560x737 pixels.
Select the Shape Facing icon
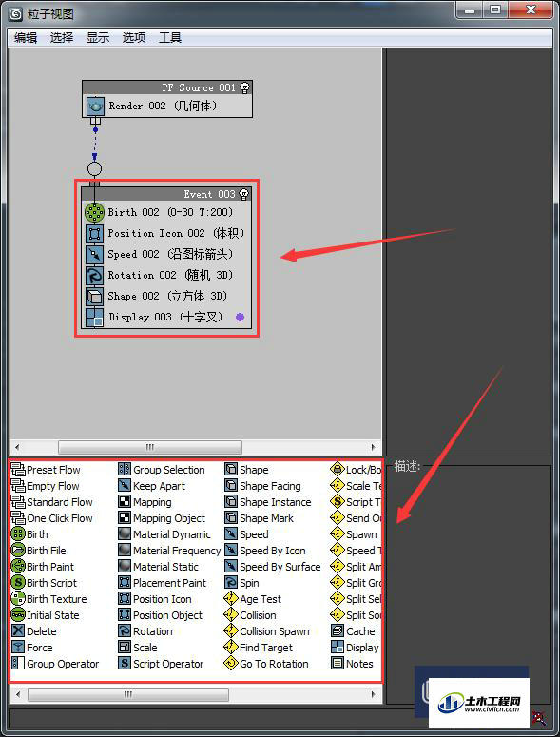click(x=231, y=486)
